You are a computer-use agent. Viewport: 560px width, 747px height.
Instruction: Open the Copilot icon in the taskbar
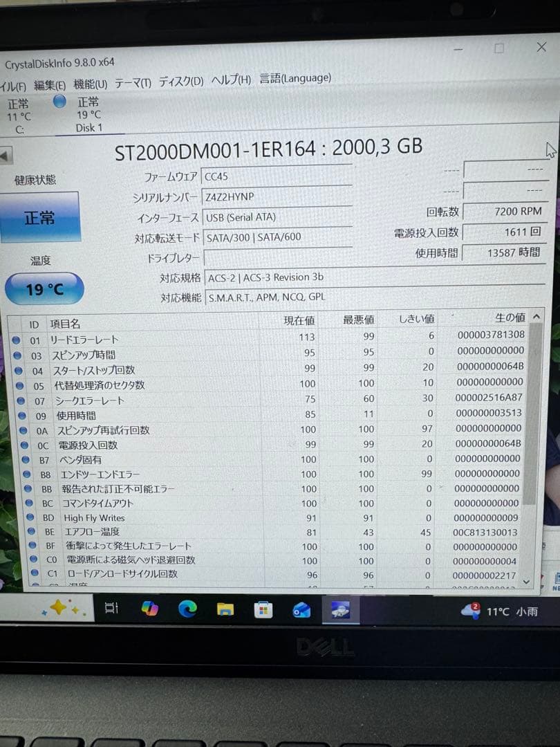click(x=149, y=609)
